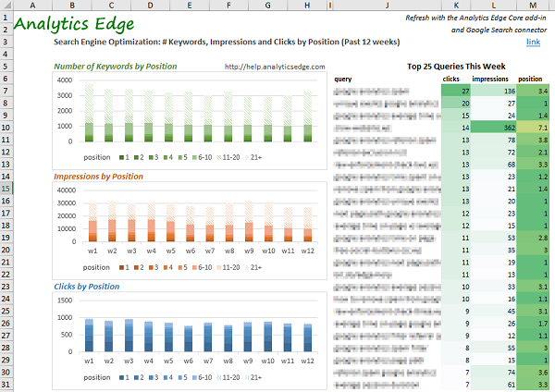The height and width of the screenshot is (392, 555).
Task: Click the 4000 axis label in Keywords chart
Action: (65, 80)
